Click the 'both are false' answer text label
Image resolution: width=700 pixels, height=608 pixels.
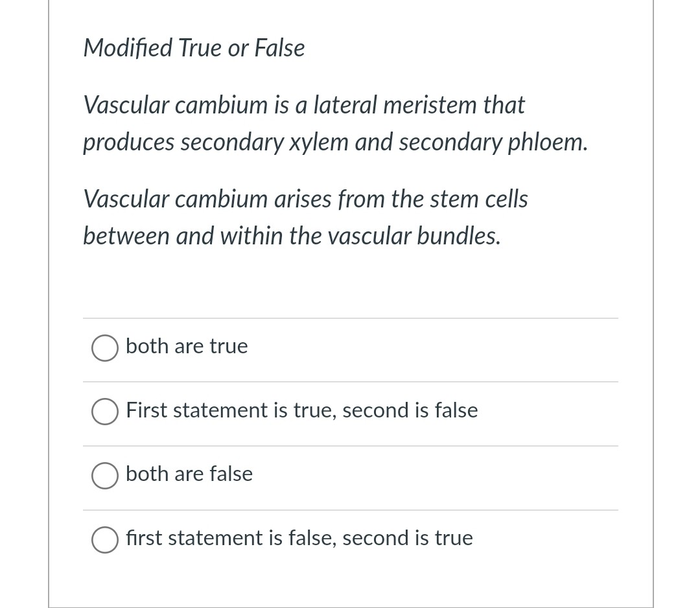[x=189, y=474]
